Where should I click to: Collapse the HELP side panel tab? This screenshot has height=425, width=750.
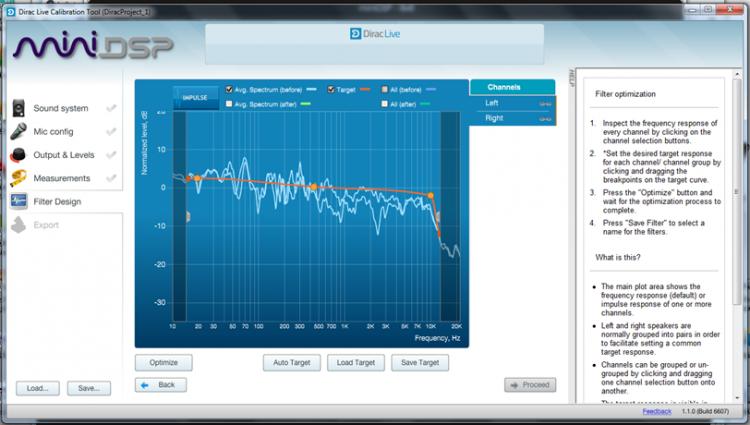[x=571, y=78]
